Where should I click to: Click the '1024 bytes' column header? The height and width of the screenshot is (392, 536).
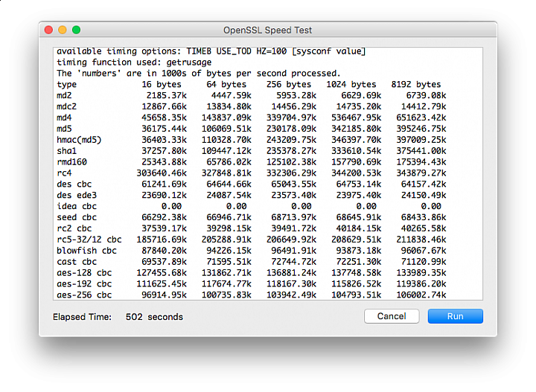[x=351, y=85]
